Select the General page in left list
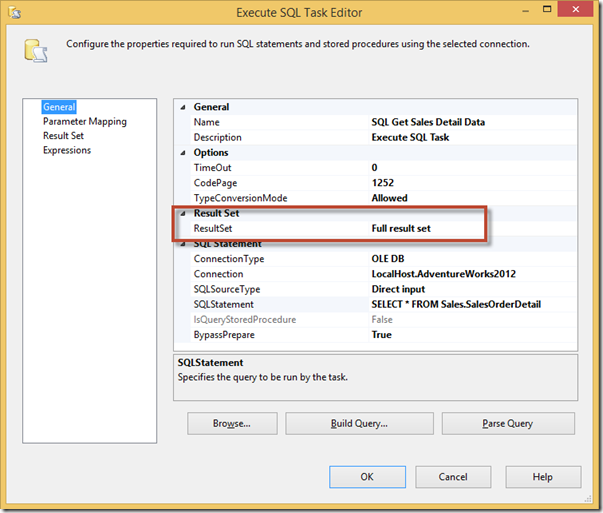This screenshot has height=513, width=603. (59, 107)
